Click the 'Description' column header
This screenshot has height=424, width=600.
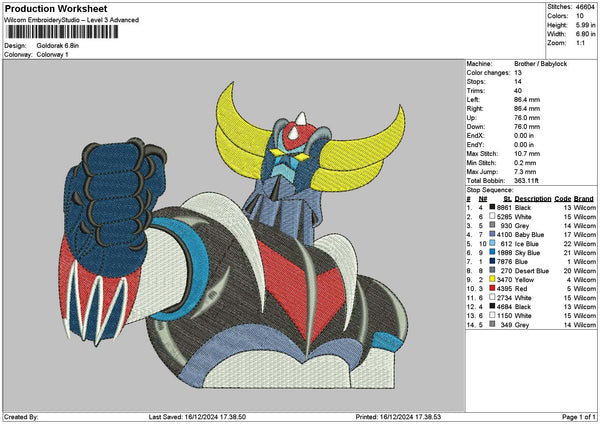(533, 199)
